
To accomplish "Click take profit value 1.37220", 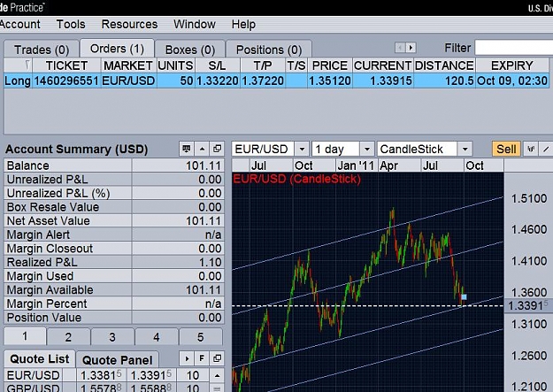I will pyautogui.click(x=263, y=81).
